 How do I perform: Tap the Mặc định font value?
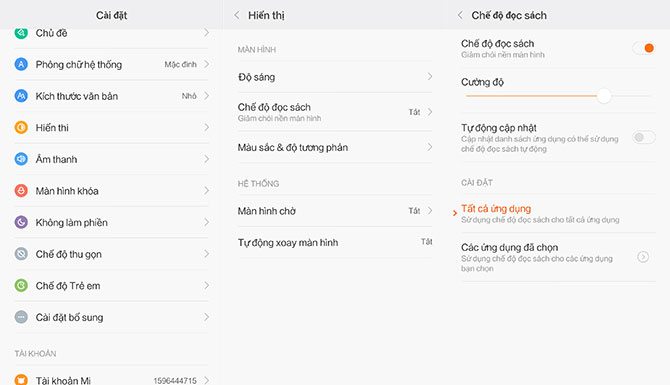click(x=180, y=65)
